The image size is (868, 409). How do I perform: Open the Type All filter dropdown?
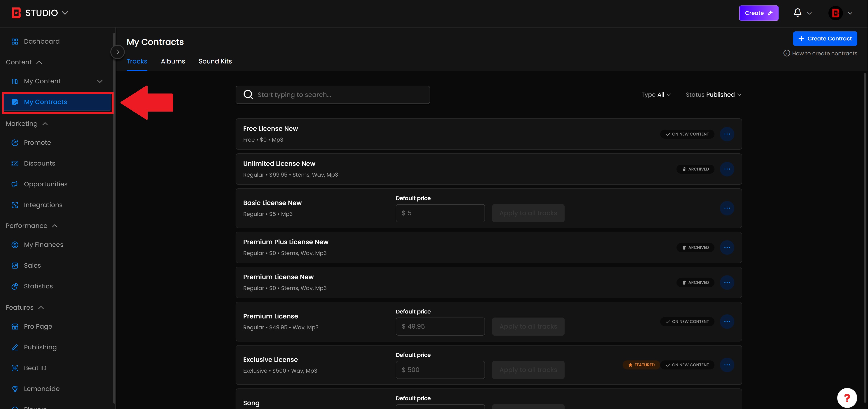click(656, 95)
